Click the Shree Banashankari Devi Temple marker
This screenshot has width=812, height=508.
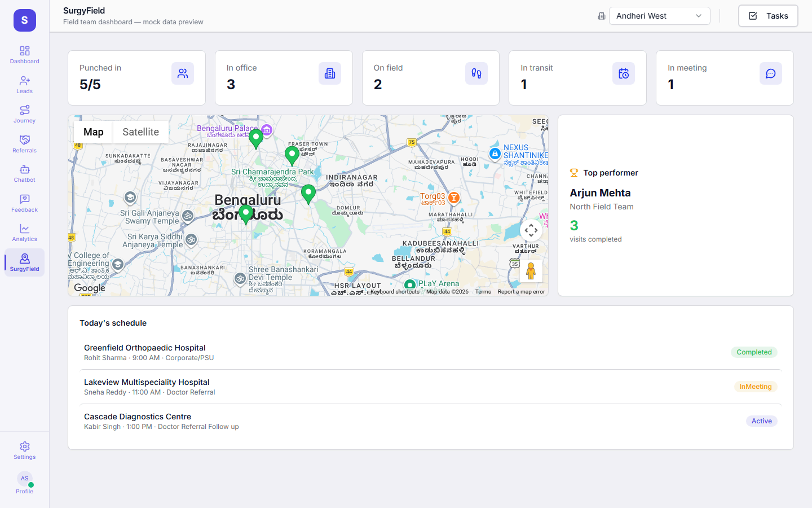click(240, 278)
